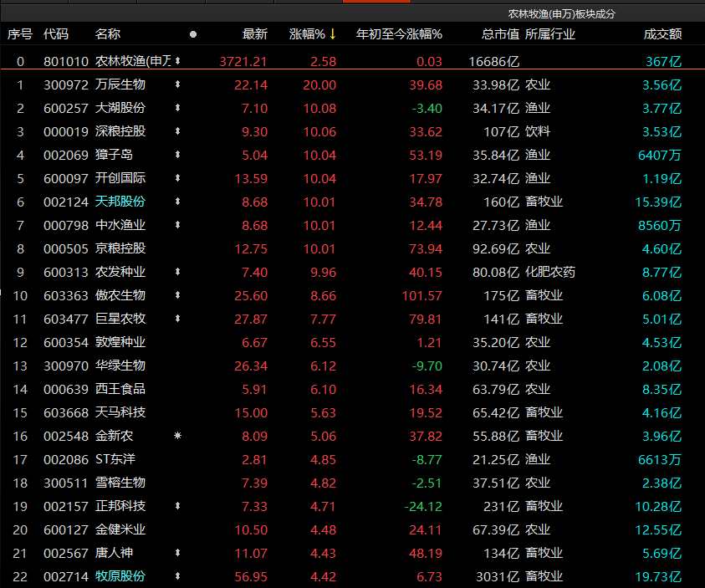Select stock name 京粮控股
This screenshot has height=588, width=705.
coord(120,248)
